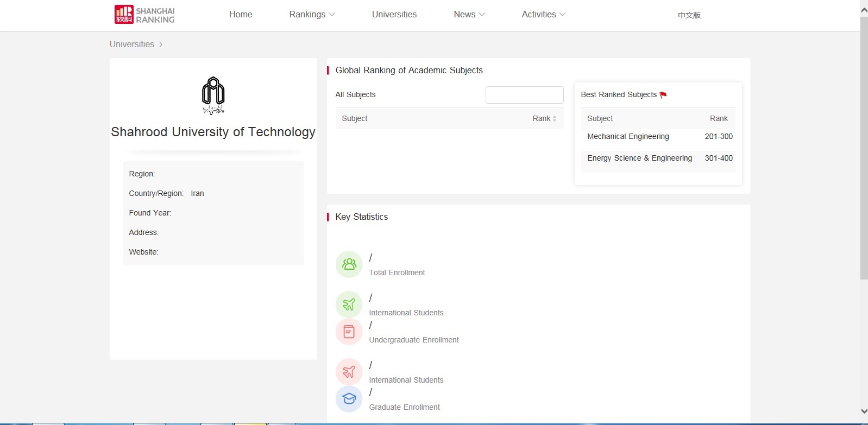Click the Universities breadcrumb link
This screenshot has width=868, height=425.
(x=132, y=45)
